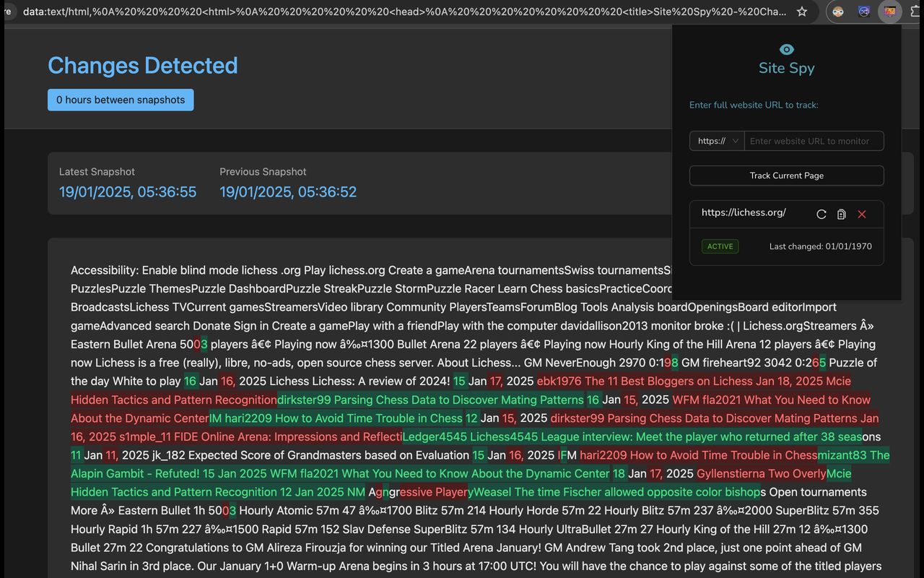Refresh the lichess.org snapshot check

pos(821,214)
